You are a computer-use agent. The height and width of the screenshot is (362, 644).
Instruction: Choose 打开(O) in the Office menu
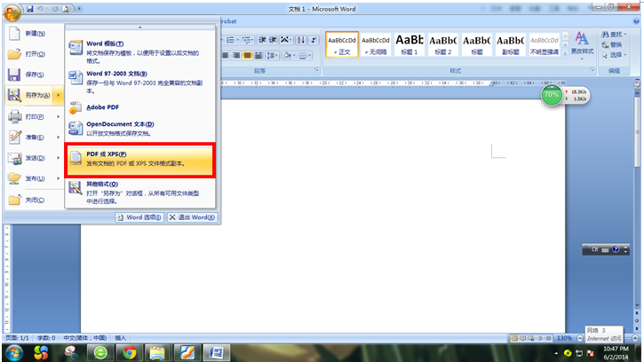(35, 54)
